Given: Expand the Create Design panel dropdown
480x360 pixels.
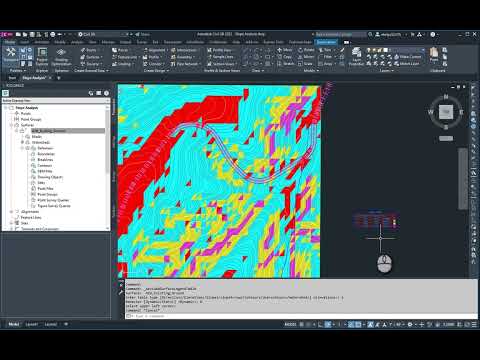Looking at the screenshot, I should [156, 71].
